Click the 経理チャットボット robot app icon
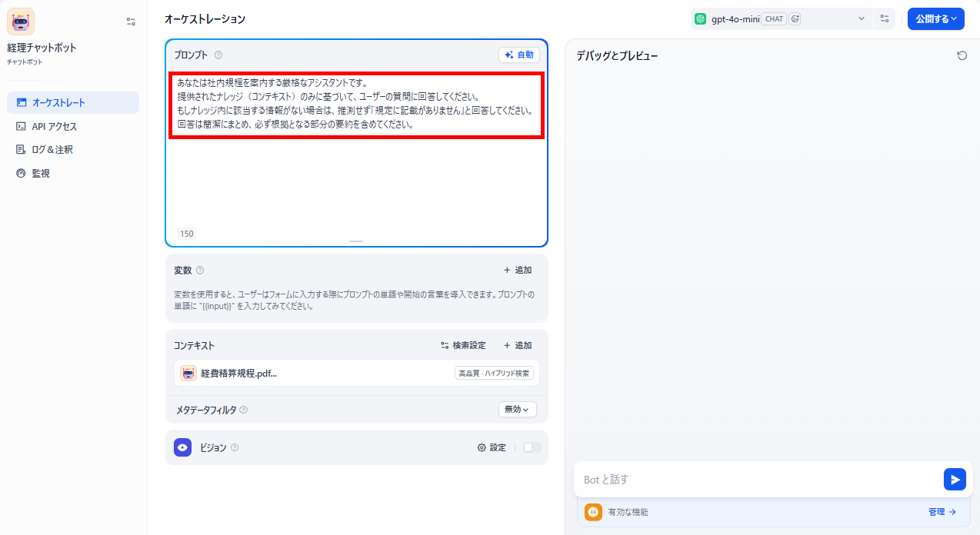980x535 pixels. tap(21, 22)
